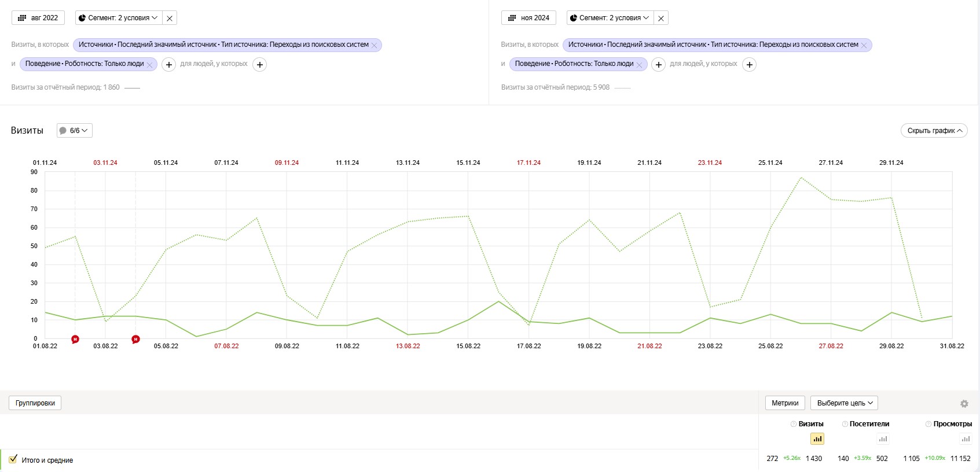Uncheck the 'Итого и средние' checkbox

13,459
